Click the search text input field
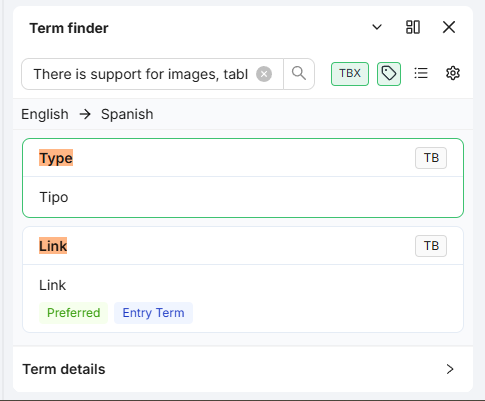 pyautogui.click(x=143, y=74)
